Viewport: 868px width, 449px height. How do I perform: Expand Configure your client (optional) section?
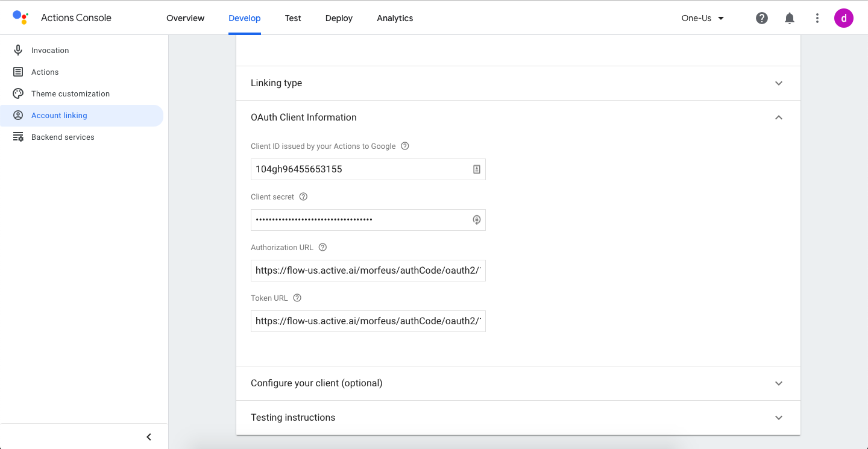(779, 383)
